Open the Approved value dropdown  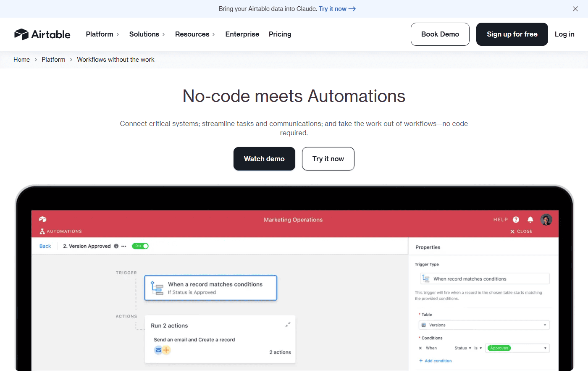[517, 348]
